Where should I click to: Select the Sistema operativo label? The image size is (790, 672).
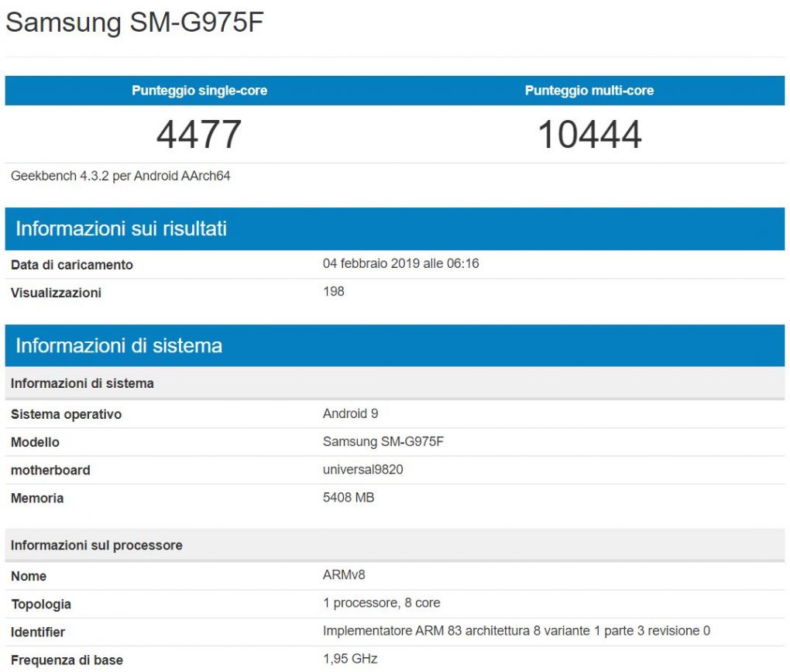click(66, 415)
